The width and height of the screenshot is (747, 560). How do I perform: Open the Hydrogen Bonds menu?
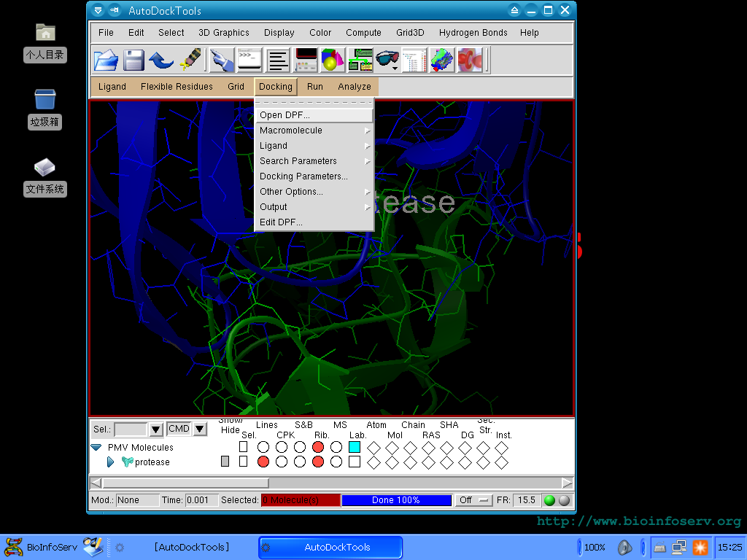(473, 32)
